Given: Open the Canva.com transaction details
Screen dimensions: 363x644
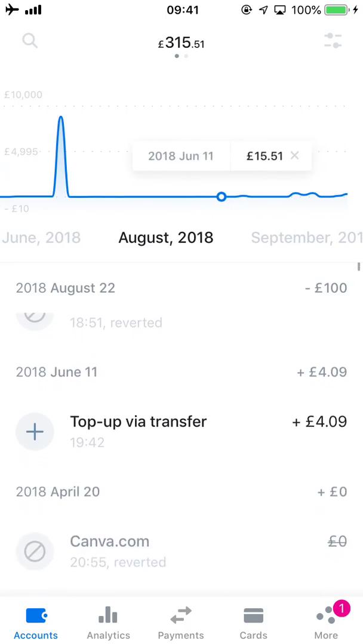Looking at the screenshot, I should 109,541.
